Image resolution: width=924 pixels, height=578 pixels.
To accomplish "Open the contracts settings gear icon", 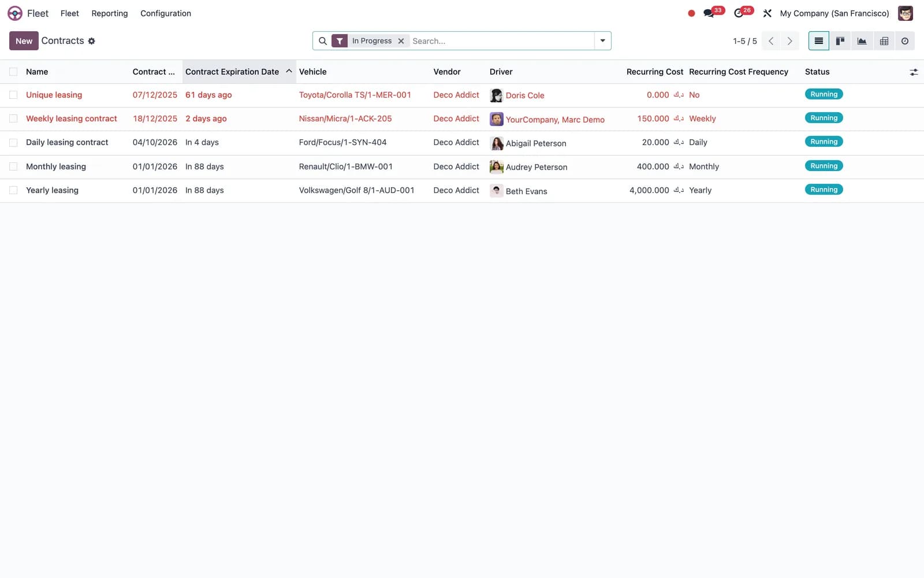I will coord(92,41).
